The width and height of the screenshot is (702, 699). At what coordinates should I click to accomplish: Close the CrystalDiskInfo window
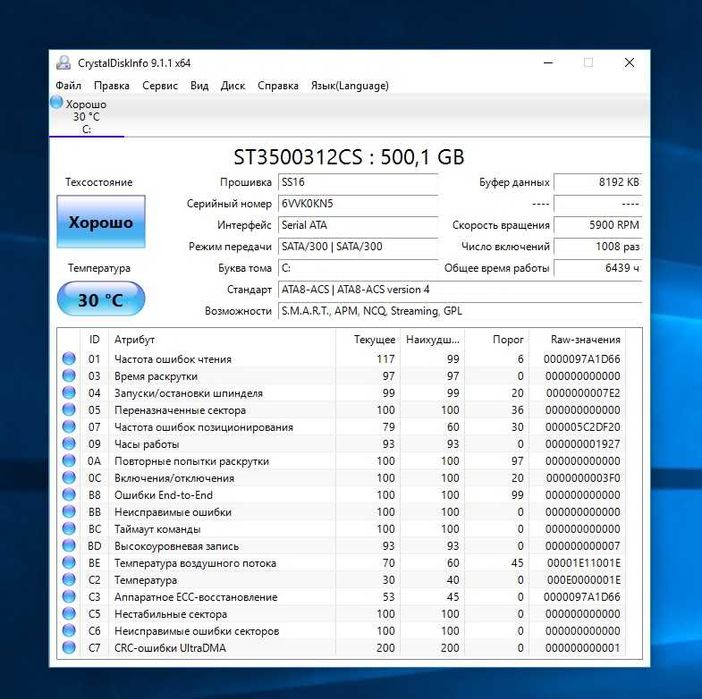tap(629, 63)
